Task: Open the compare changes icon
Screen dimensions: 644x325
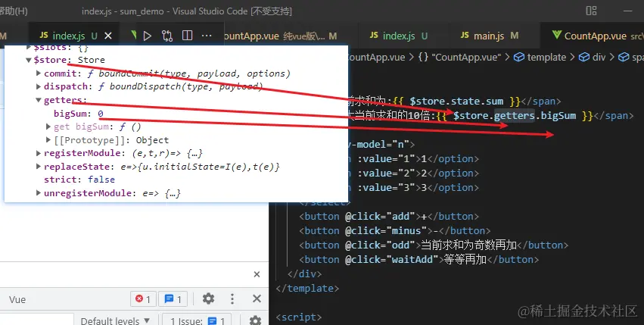Action: (166, 36)
